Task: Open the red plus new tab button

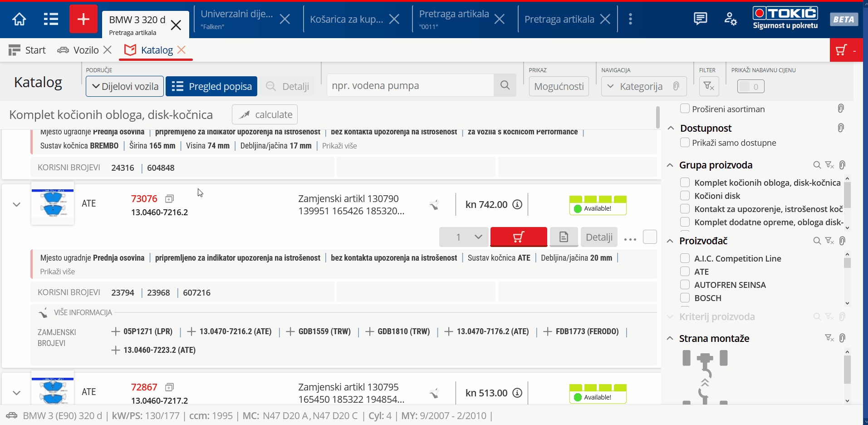Action: click(83, 19)
